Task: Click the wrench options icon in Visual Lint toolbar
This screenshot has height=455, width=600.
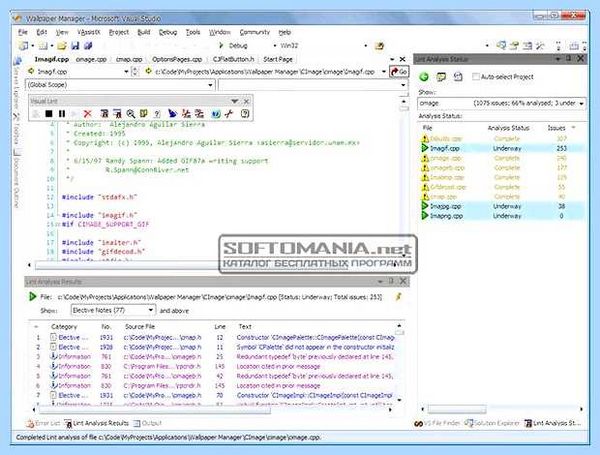Action: click(x=229, y=114)
